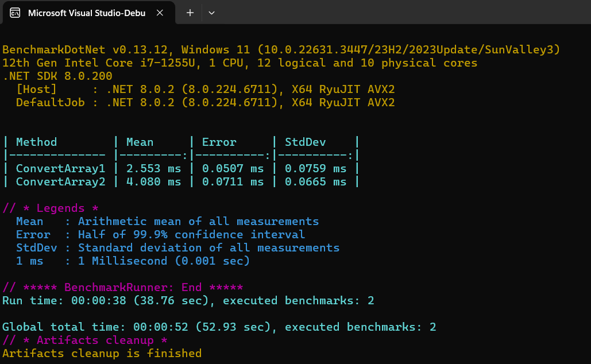Click the terminal icon in the tab
Screen dimensions: 591x364
[15, 13]
